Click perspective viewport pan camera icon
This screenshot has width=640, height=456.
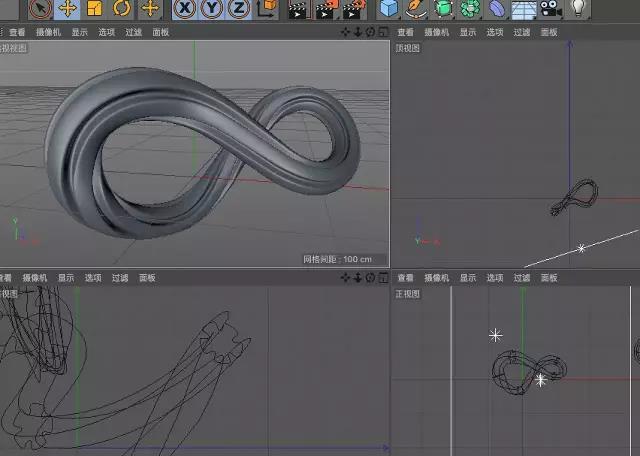(345, 32)
